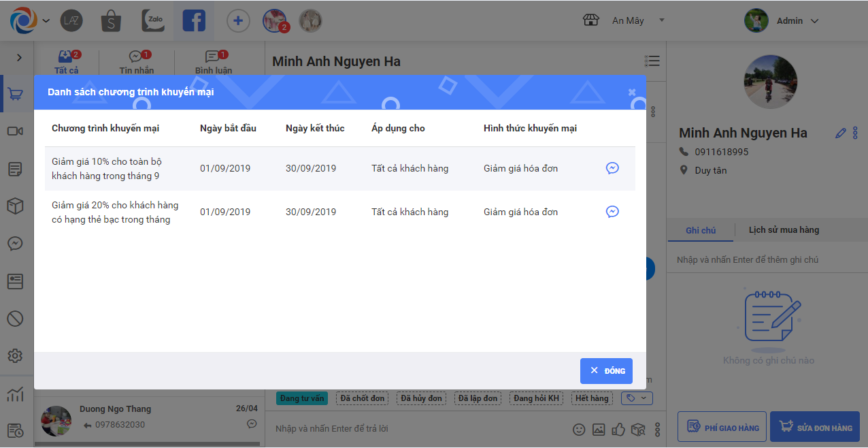Toggle the Hết hàng tag
Screen dimensions: 868x448
pos(591,398)
